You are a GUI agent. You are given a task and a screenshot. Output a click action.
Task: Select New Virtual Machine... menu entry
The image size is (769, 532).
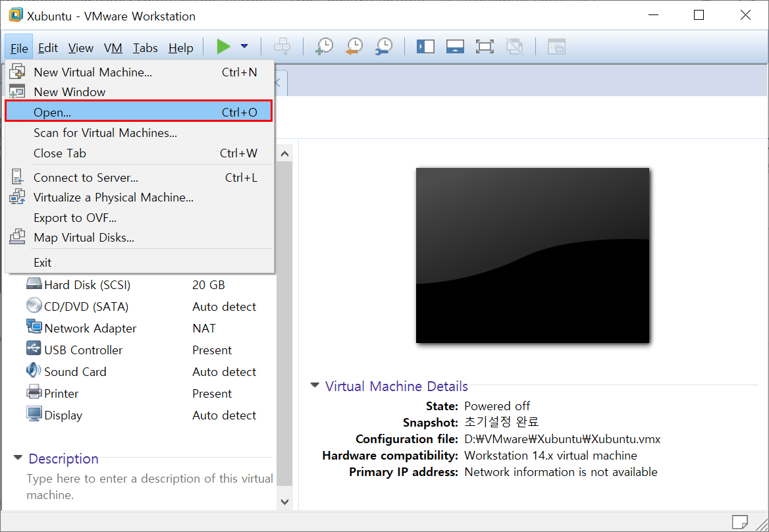click(140, 72)
